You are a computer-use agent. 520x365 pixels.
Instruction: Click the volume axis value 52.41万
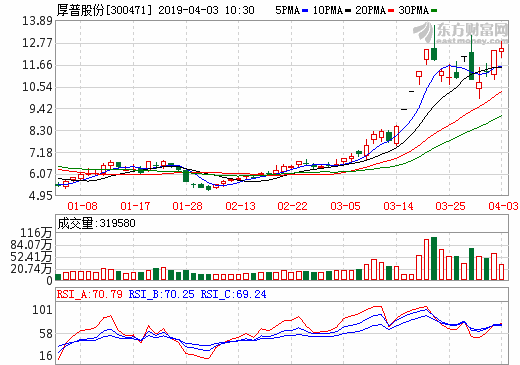point(31,257)
